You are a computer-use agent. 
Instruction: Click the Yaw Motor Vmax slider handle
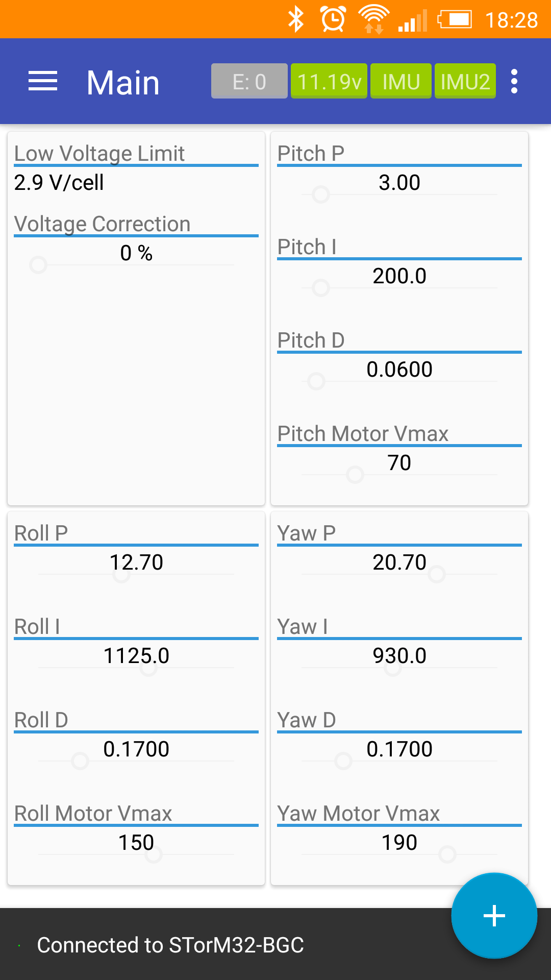click(x=447, y=854)
